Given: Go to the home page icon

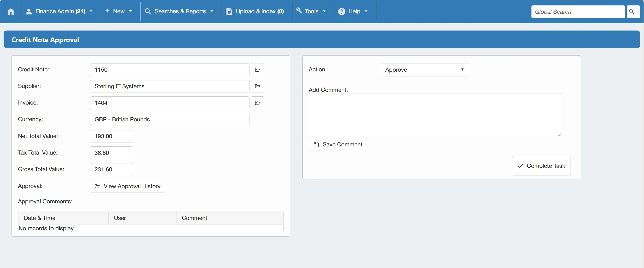Looking at the screenshot, I should tap(11, 12).
